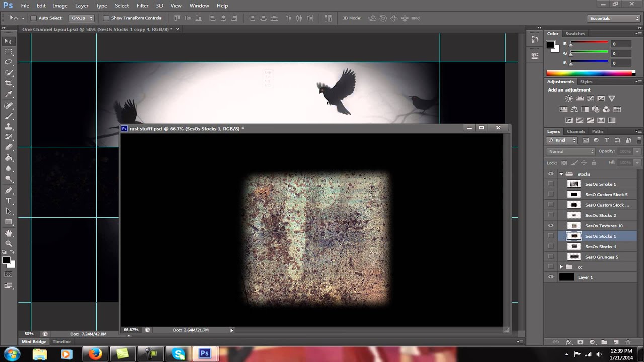Select the Lasso tool

pyautogui.click(x=9, y=62)
